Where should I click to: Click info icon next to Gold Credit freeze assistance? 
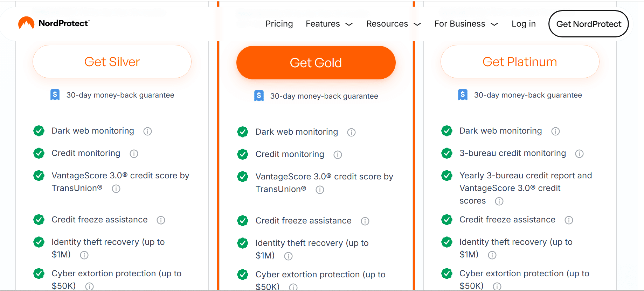pyautogui.click(x=365, y=221)
